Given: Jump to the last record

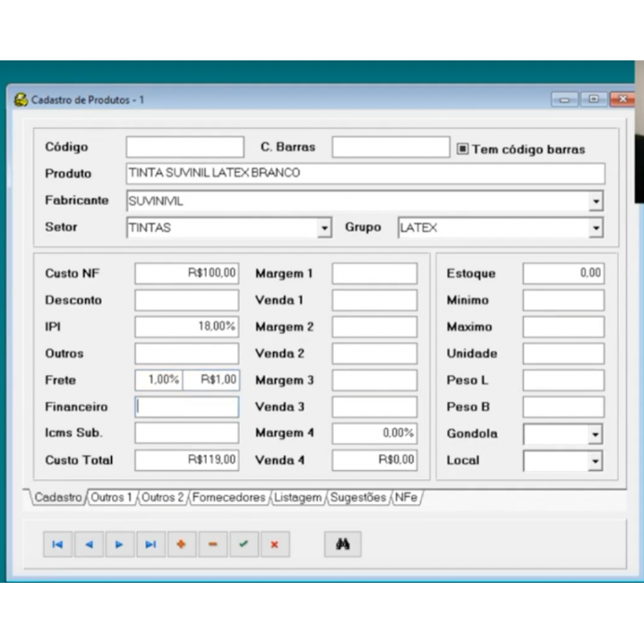Looking at the screenshot, I should (x=151, y=544).
